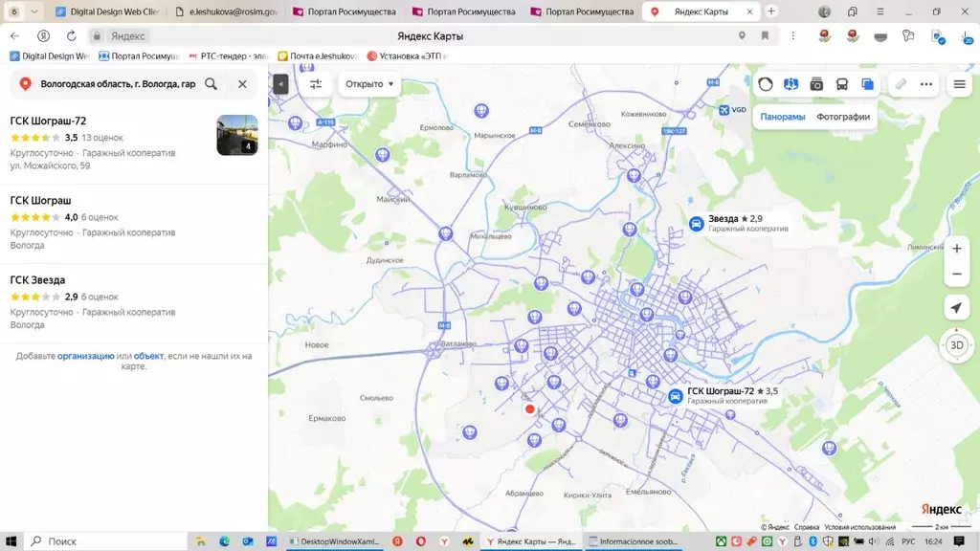Open the browser page three-dots menu

[x=793, y=36]
